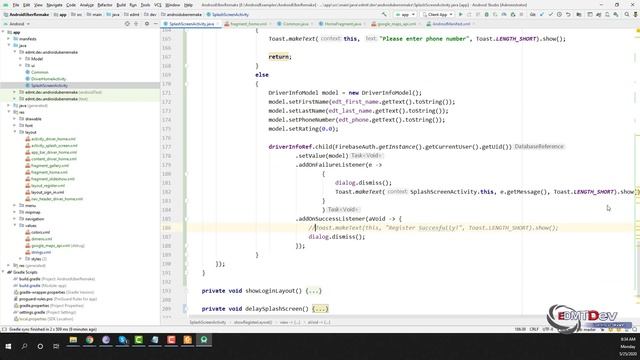Expand the drawable folder
Screen dimensions: 640x360
point(15,119)
